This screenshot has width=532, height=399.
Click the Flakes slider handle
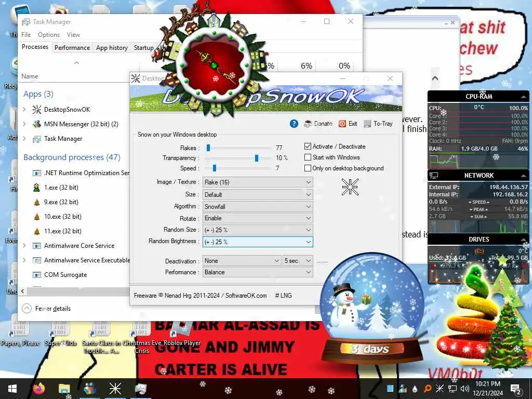pyautogui.click(x=208, y=148)
